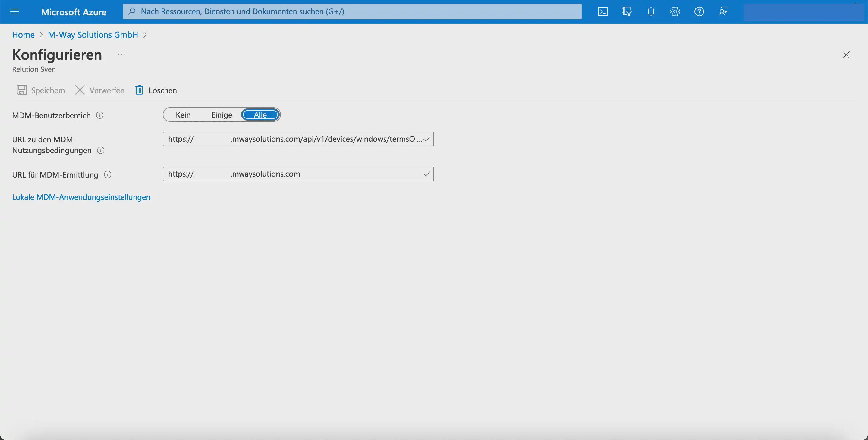The image size is (868, 440).
Task: Click the info icon next to MDM-Benutzerbereich
Action: pyautogui.click(x=100, y=115)
